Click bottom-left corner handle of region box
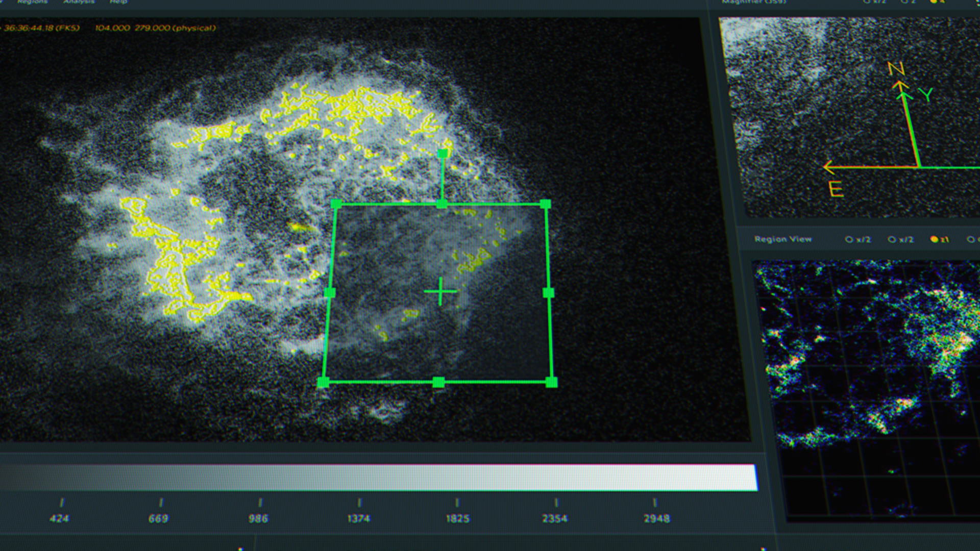 323,382
